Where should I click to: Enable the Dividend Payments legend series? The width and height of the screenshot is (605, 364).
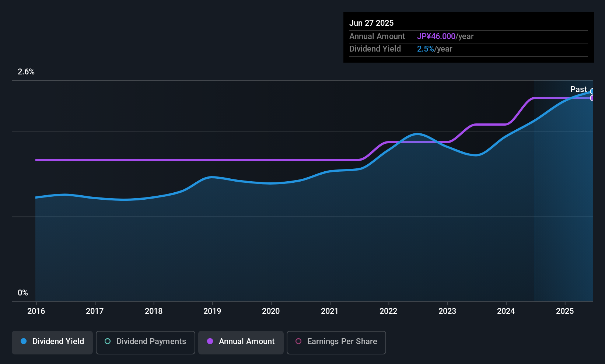coord(146,342)
